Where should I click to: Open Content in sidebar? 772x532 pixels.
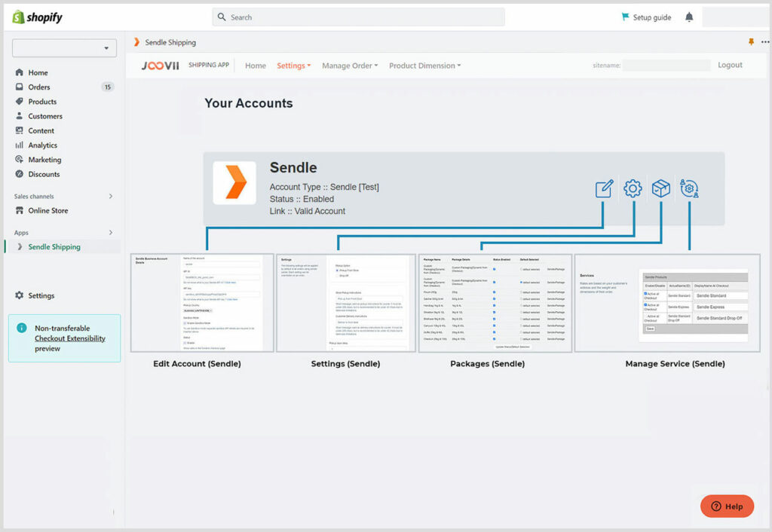[41, 130]
